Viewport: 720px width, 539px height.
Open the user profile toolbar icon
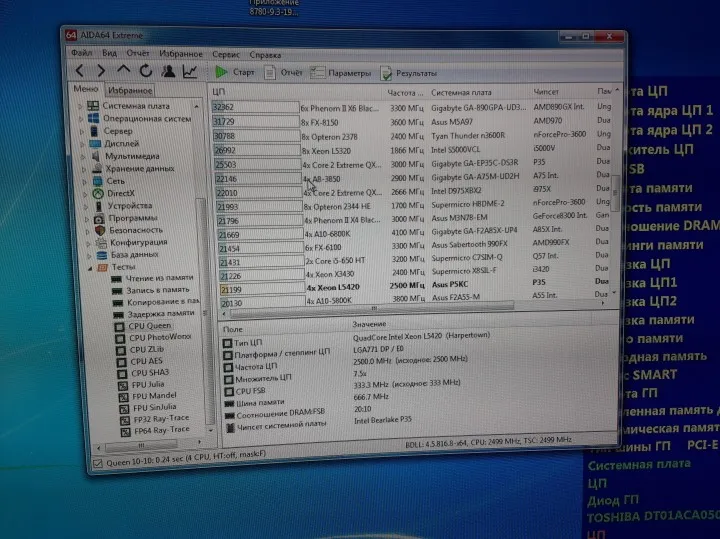(168, 71)
